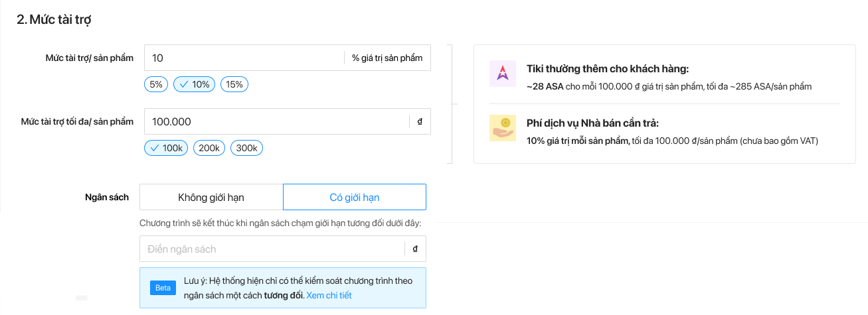Focus the Mức tài trợ/ sản phẩm field
The width and height of the screenshot is (868, 315).
pos(243,58)
